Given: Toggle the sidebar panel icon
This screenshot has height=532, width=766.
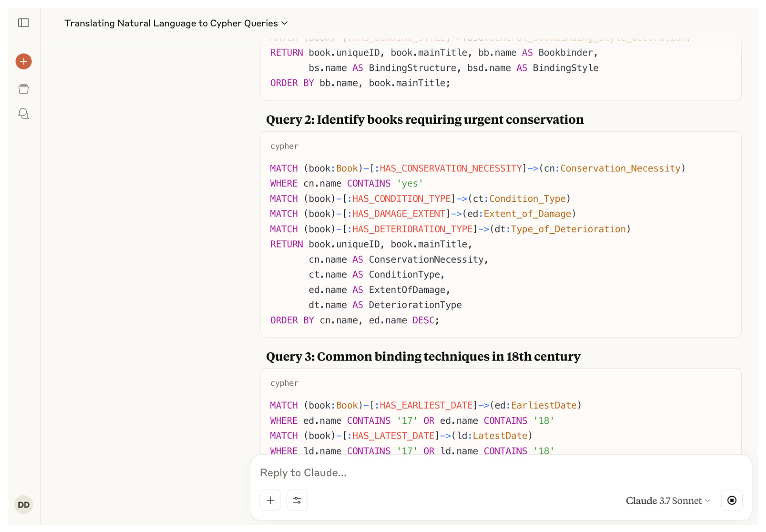Looking at the screenshot, I should (23, 23).
